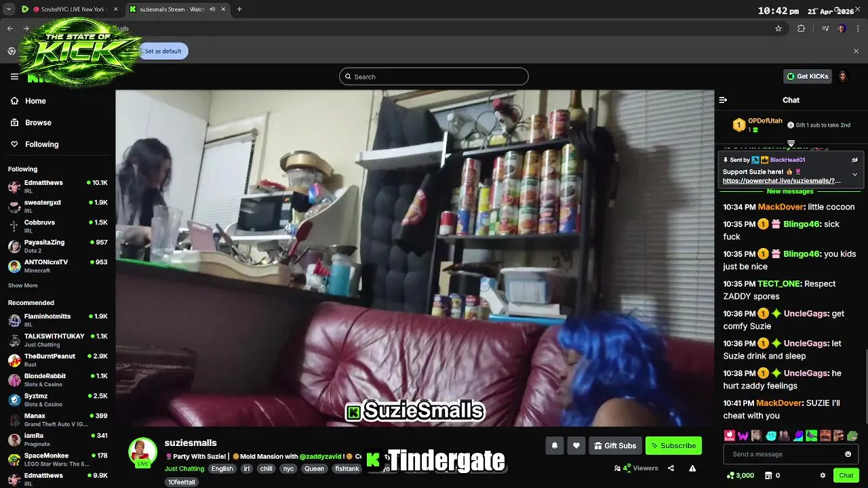The height and width of the screenshot is (488, 868).
Task: Open the browser profile avatar
Action: tap(842, 28)
